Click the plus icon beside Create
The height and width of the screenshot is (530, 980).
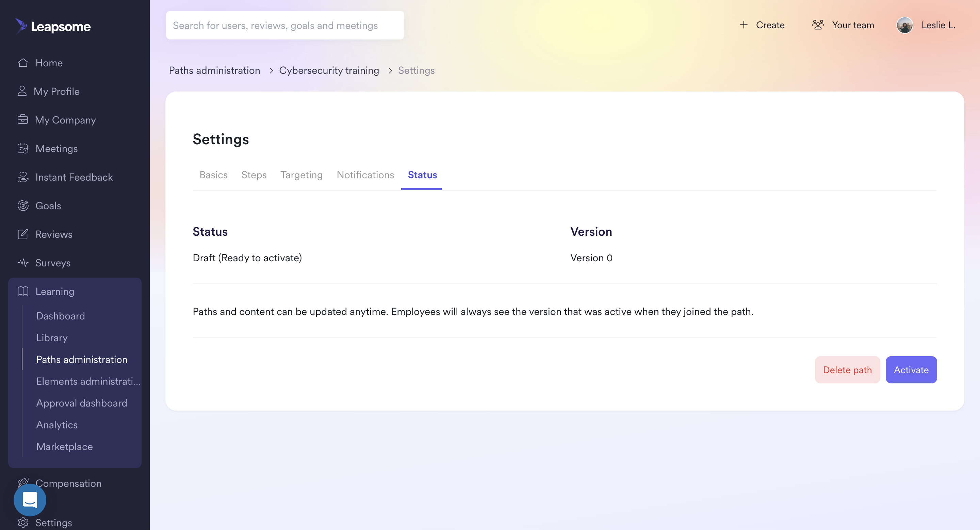[744, 25]
